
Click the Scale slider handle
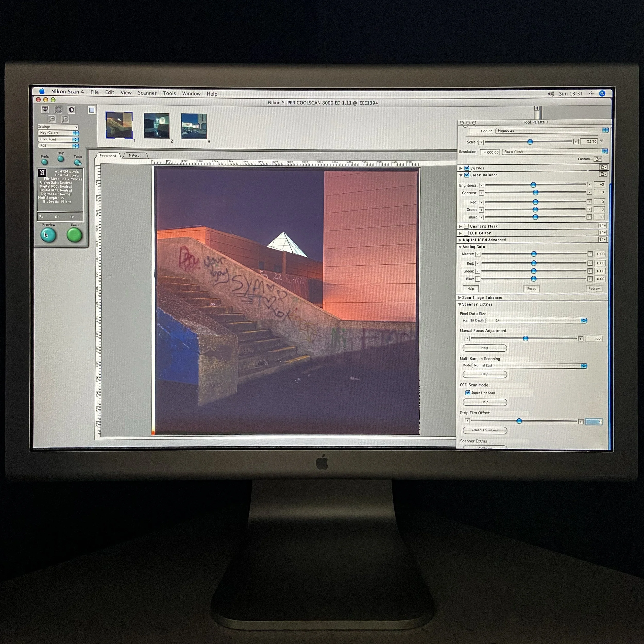pos(530,142)
